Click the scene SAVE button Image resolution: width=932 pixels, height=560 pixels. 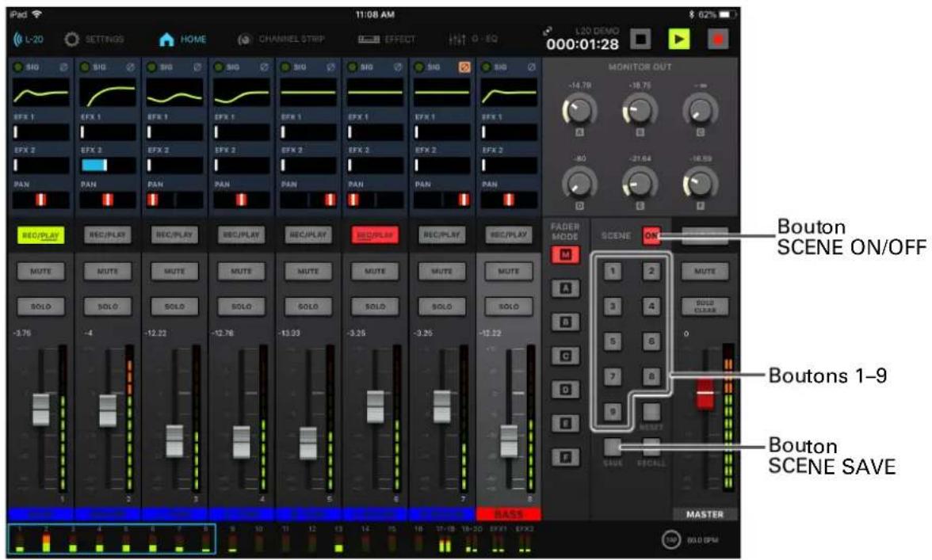[613, 447]
